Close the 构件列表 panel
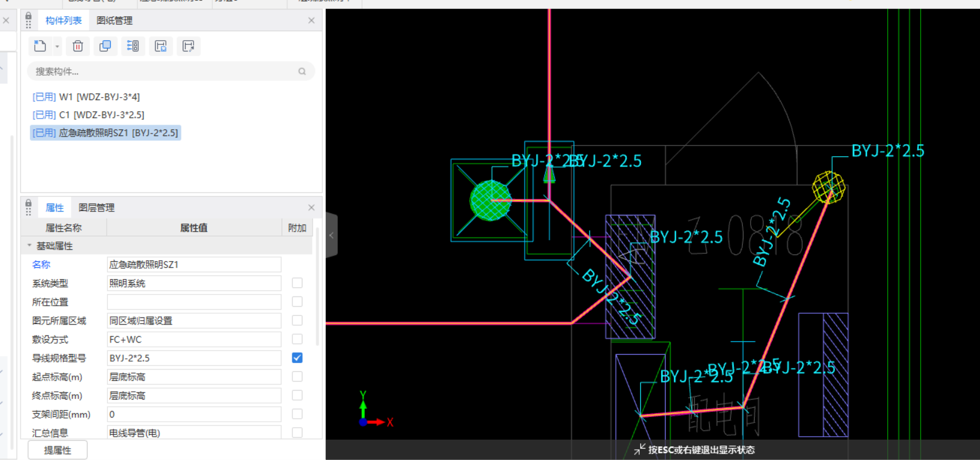The image size is (980, 460). click(x=311, y=20)
